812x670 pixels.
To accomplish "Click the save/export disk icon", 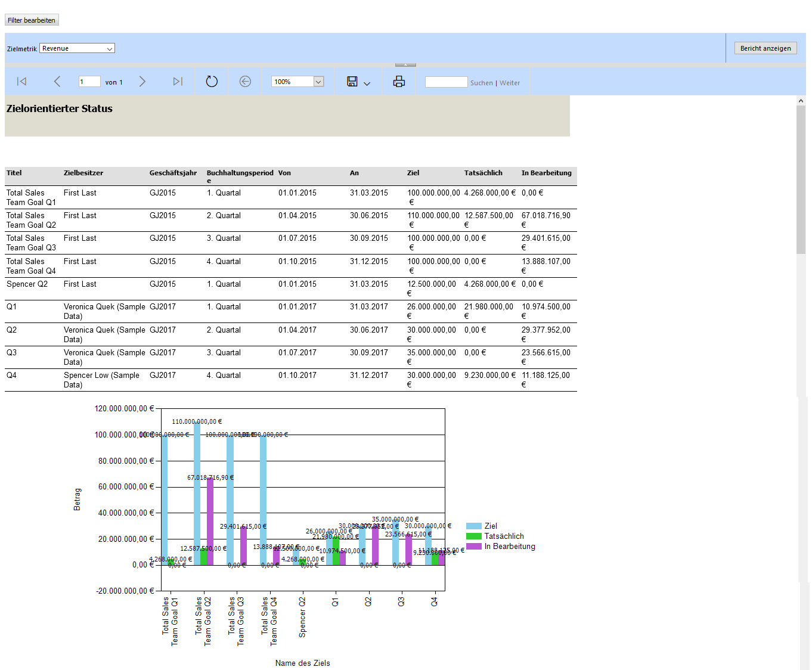I will coord(352,82).
